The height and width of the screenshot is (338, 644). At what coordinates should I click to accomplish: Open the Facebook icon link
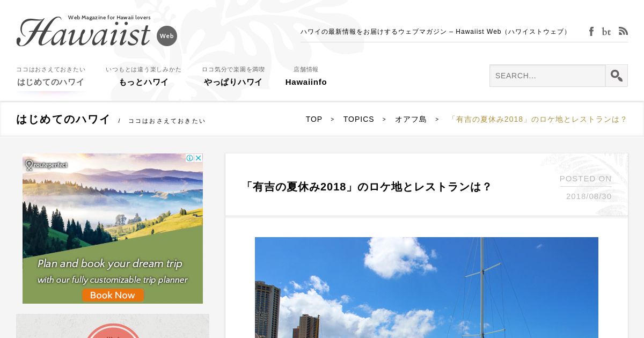(591, 32)
